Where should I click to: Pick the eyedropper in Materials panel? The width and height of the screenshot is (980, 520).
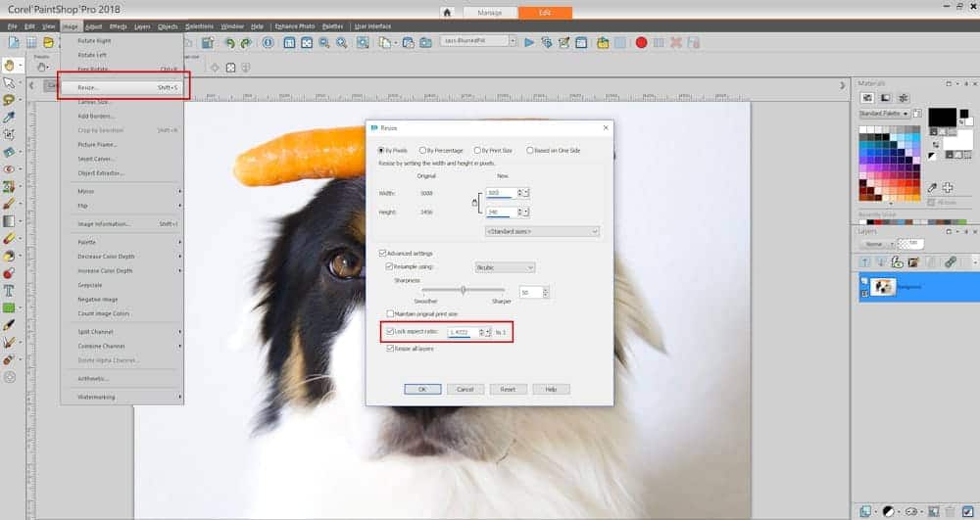[932, 187]
